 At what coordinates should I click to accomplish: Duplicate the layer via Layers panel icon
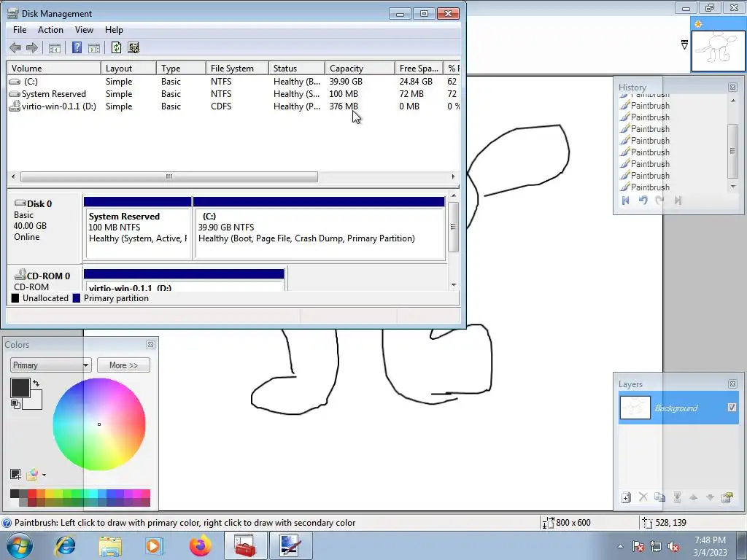click(659, 497)
